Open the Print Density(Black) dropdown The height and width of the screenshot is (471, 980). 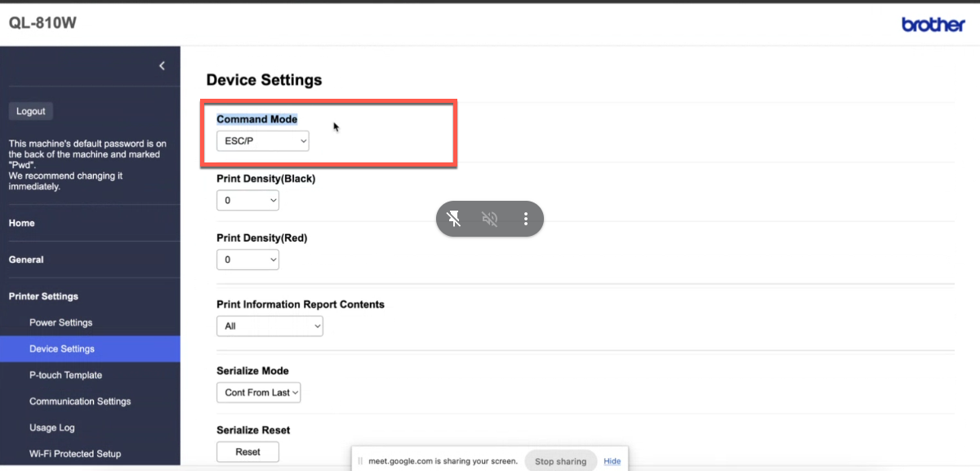point(247,200)
